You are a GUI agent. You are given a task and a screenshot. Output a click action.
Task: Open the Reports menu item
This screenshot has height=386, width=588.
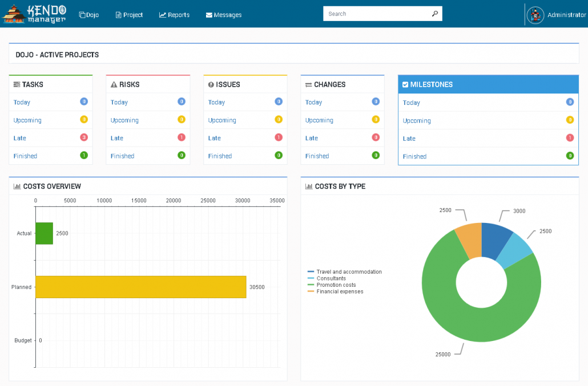174,15
